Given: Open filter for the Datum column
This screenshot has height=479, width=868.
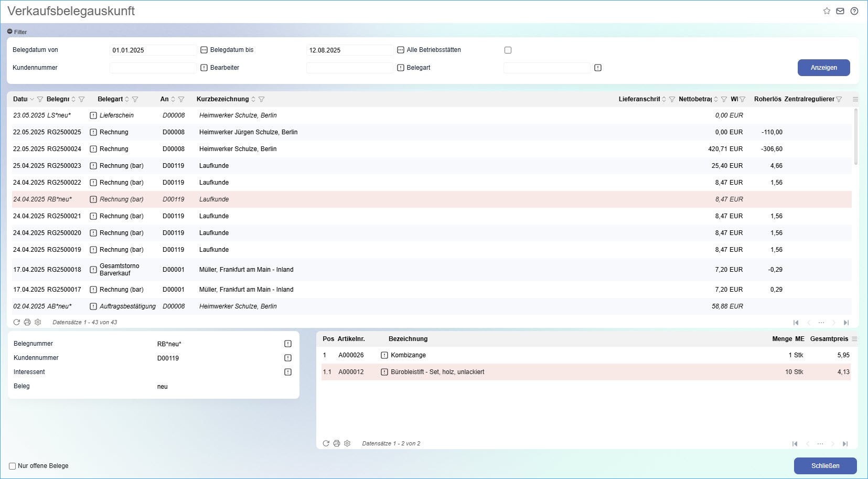Looking at the screenshot, I should pyautogui.click(x=40, y=99).
